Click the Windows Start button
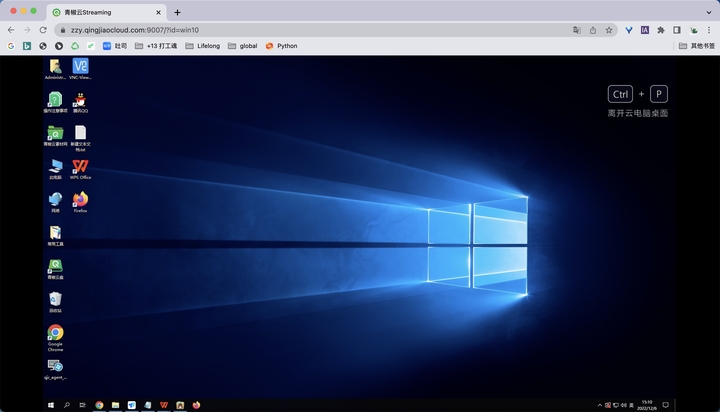Image resolution: width=720 pixels, height=412 pixels. pyautogui.click(x=52, y=405)
